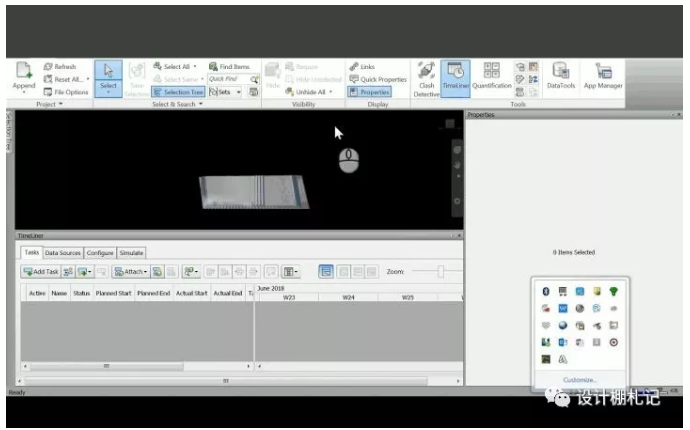Toggle the Properties window display

369,92
